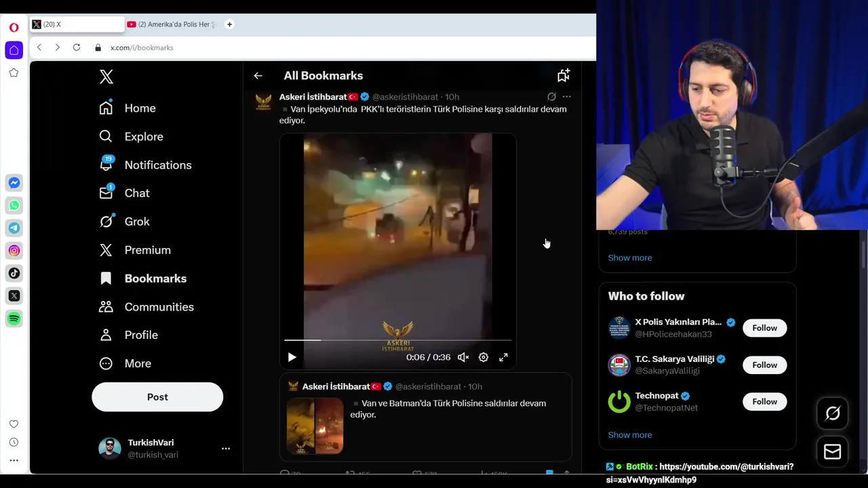The width and height of the screenshot is (868, 488).
Task: Open Opera sidebar three-dot setup
Action: [14, 460]
